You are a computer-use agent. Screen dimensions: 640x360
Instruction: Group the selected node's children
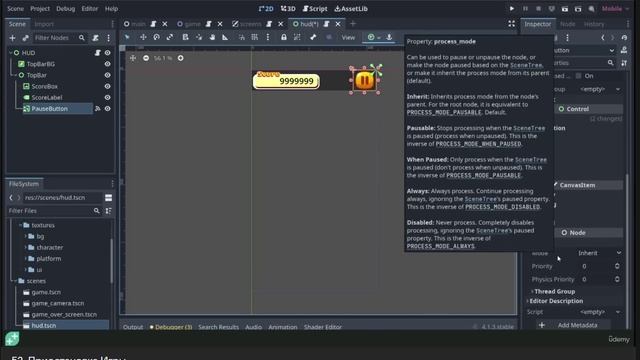pyautogui.click(x=297, y=37)
